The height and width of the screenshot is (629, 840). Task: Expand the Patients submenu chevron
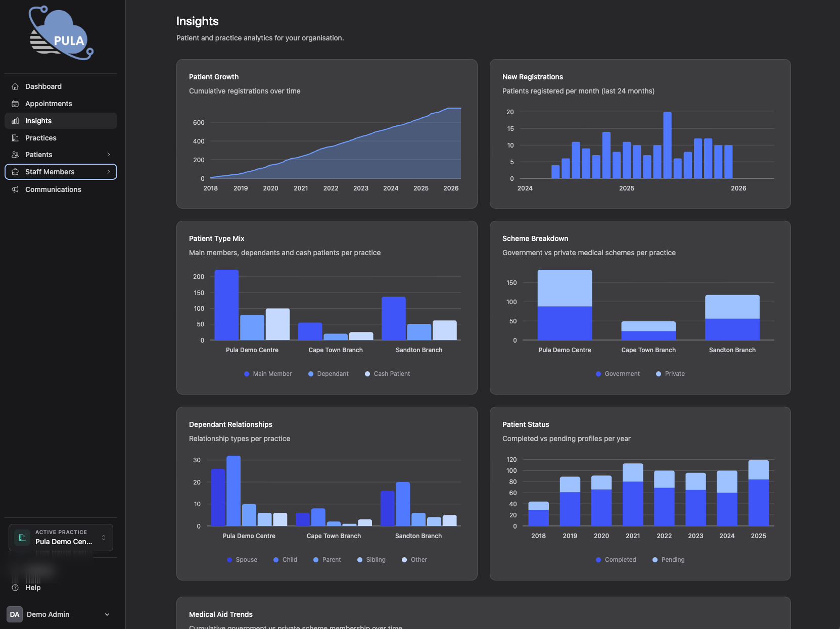point(108,155)
